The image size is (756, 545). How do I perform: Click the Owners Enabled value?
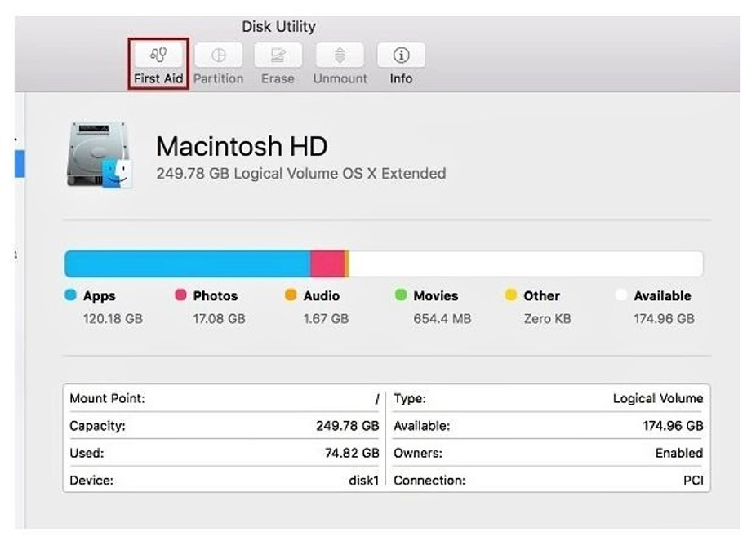tap(678, 453)
